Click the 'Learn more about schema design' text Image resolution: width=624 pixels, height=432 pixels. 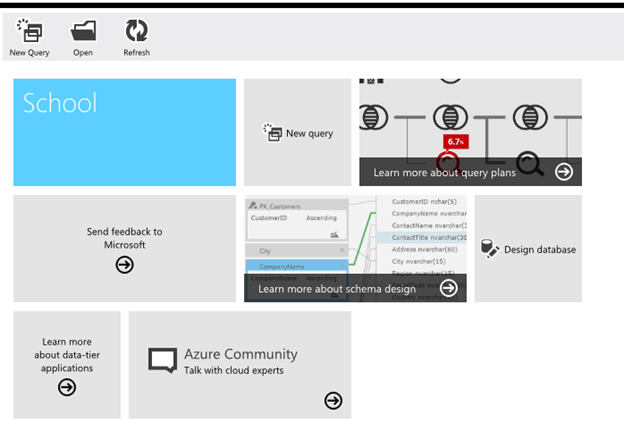coord(336,289)
